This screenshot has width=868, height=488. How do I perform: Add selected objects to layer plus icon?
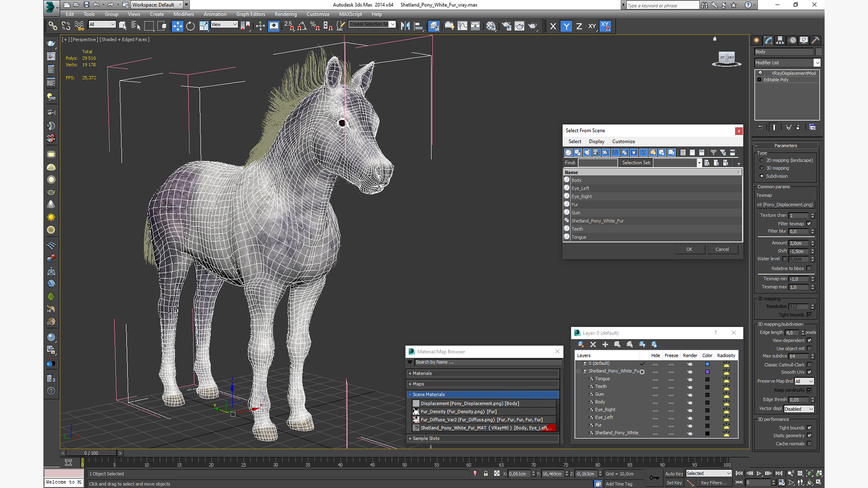tap(605, 344)
